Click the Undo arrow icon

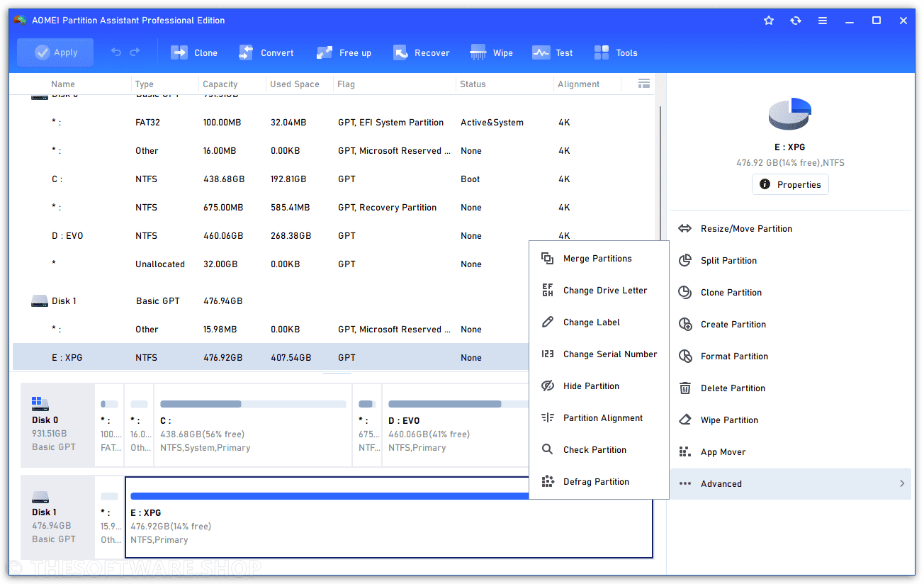coord(116,52)
